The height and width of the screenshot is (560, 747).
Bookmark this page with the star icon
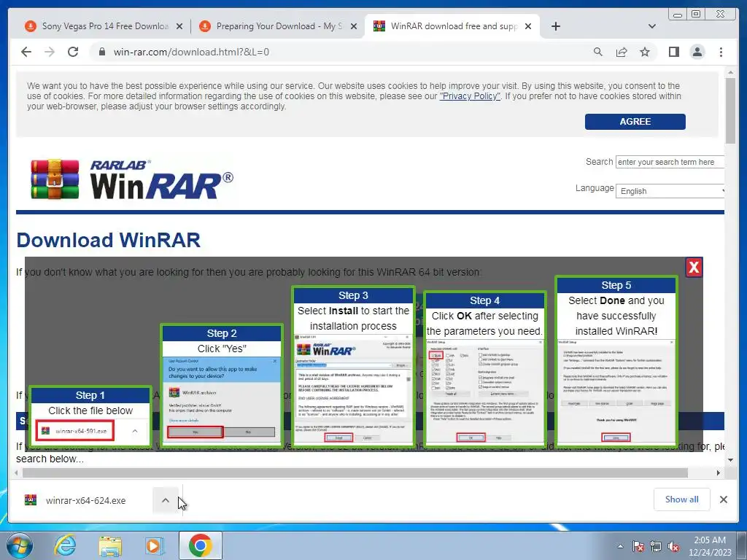coord(645,52)
